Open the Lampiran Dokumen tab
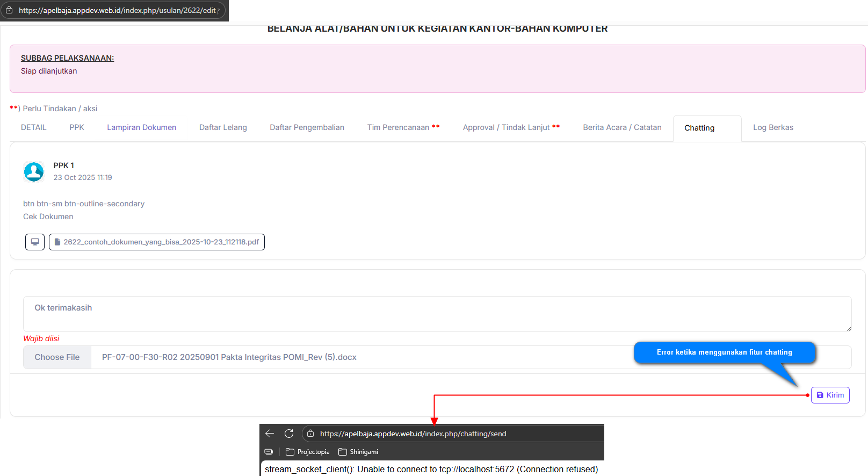 pos(141,127)
